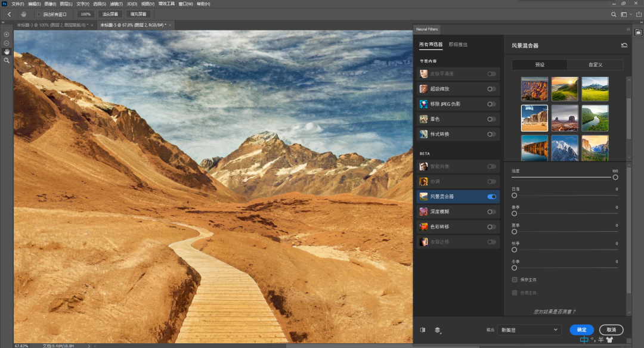The image size is (644, 348).
Task: Turn off the 风景混合器 filter toggle
Action: (x=491, y=197)
